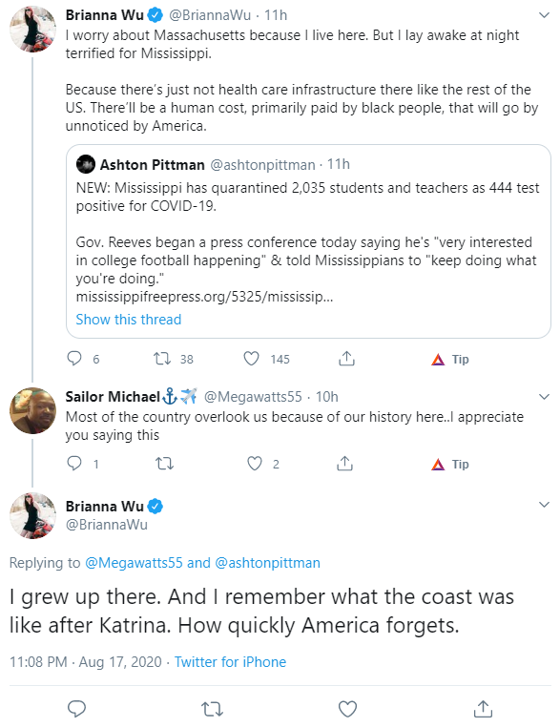Reply to Brianna Wu's first tweet

(x=74, y=359)
